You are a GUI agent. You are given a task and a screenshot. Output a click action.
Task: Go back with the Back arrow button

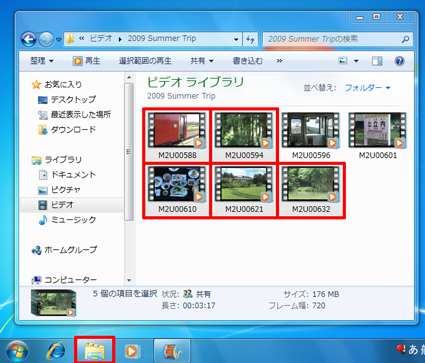click(x=29, y=40)
